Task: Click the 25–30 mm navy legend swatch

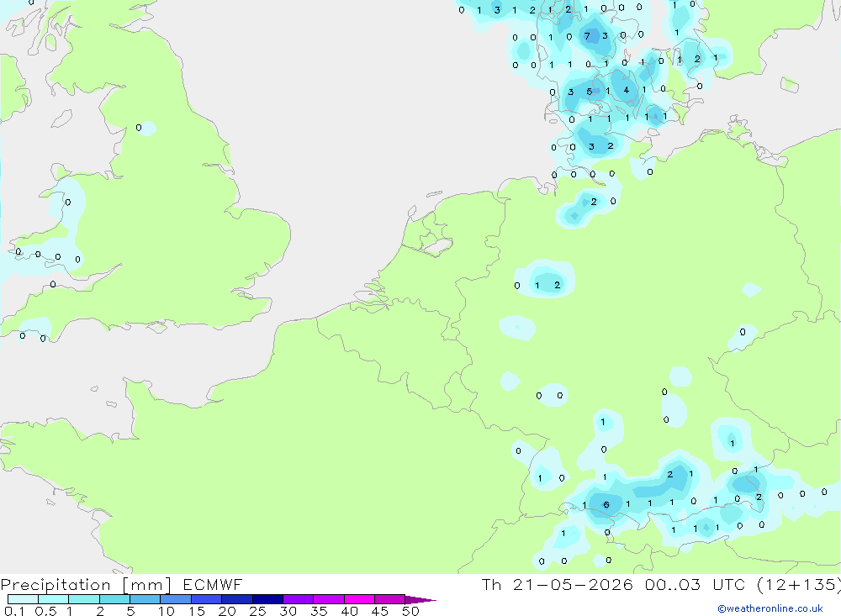Action: [267, 599]
